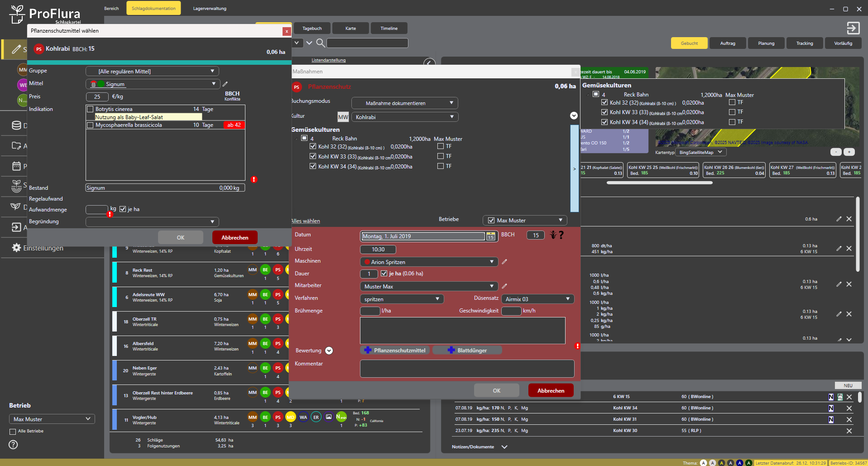
Task: Open the Düsensatz Airmix 03 dropdown
Action: (537, 299)
